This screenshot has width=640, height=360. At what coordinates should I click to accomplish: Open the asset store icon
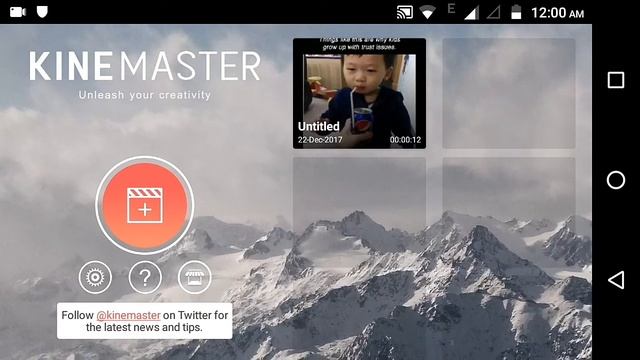(x=195, y=278)
